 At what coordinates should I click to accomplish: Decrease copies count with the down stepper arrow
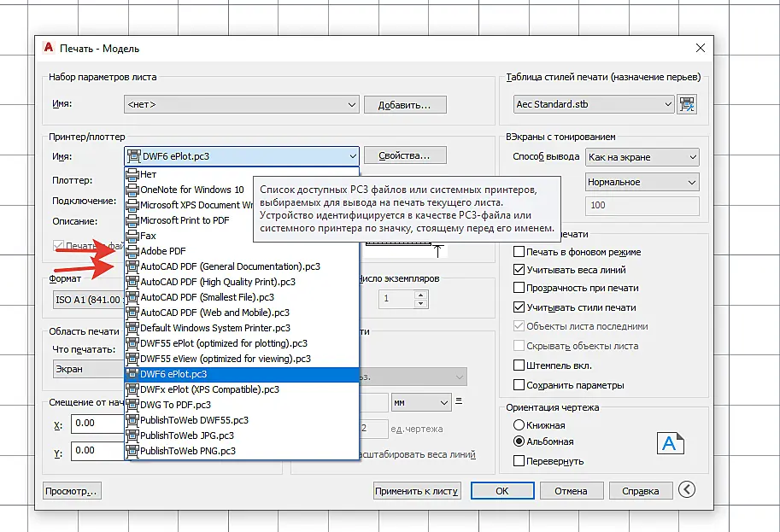click(420, 303)
